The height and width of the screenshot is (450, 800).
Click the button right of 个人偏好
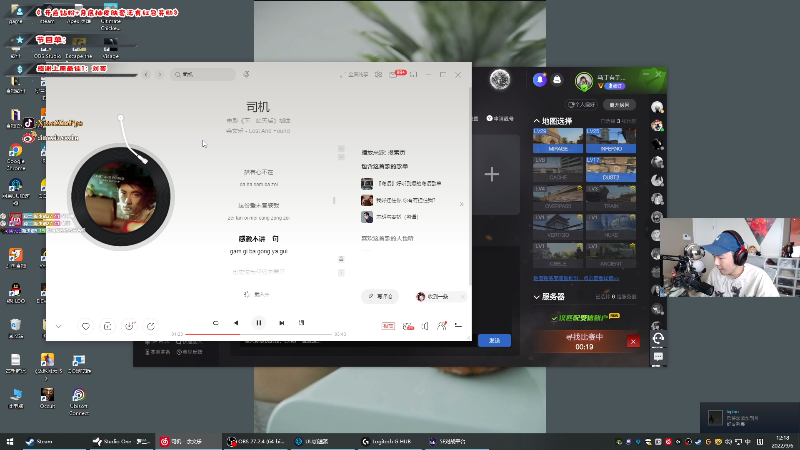[619, 105]
